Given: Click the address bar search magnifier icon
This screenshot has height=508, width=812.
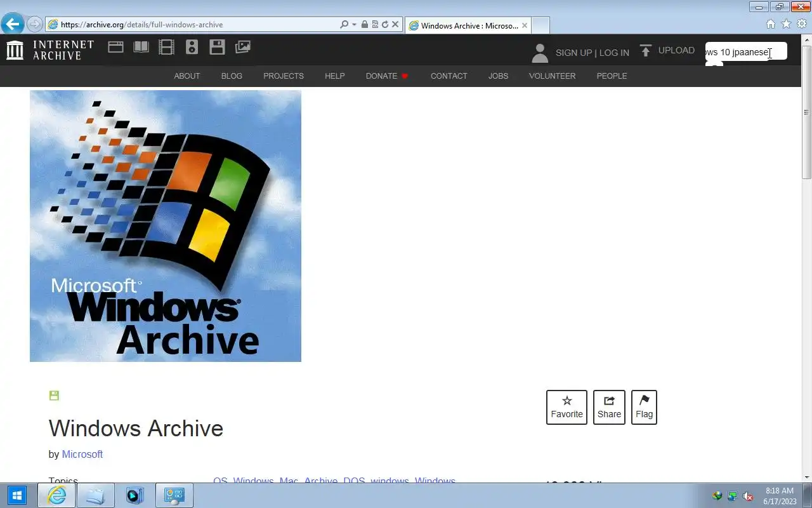Looking at the screenshot, I should pos(344,24).
